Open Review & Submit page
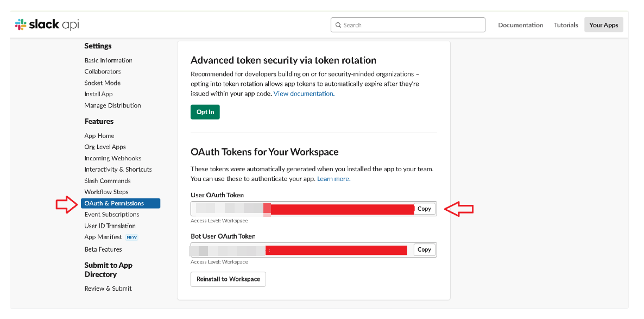This screenshot has height=319, width=644. click(x=108, y=289)
